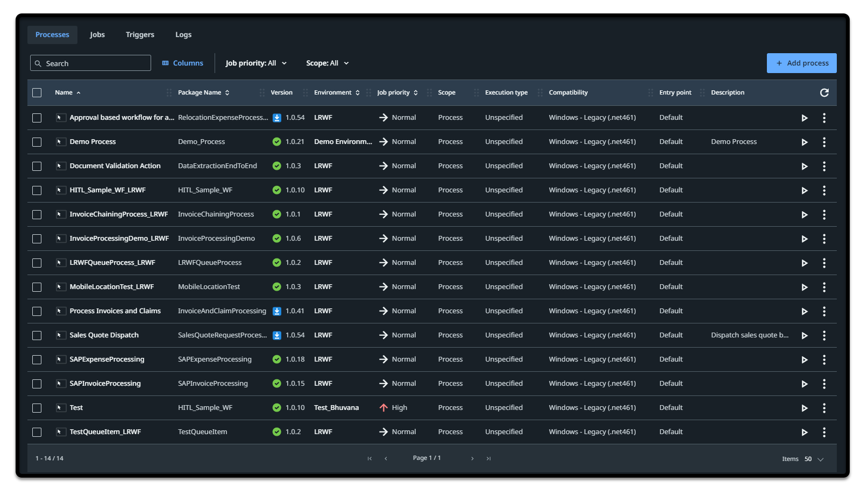Screen dimensions: 868x490
Task: Sort by Package Name column
Action: click(x=204, y=93)
